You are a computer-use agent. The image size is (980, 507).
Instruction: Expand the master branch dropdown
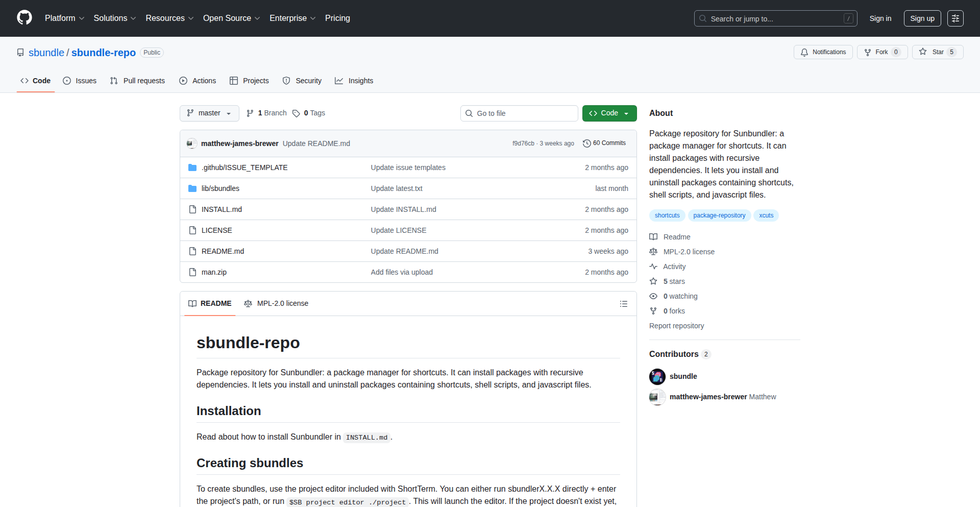[209, 113]
